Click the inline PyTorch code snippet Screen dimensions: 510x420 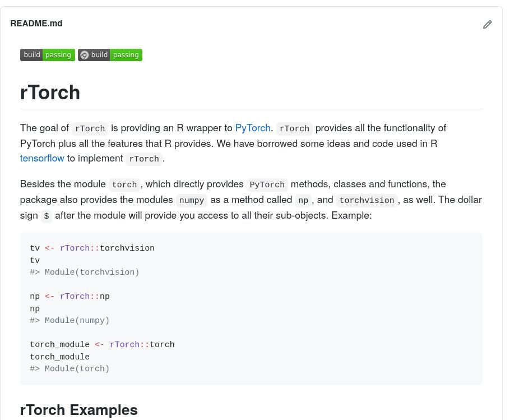tap(267, 184)
